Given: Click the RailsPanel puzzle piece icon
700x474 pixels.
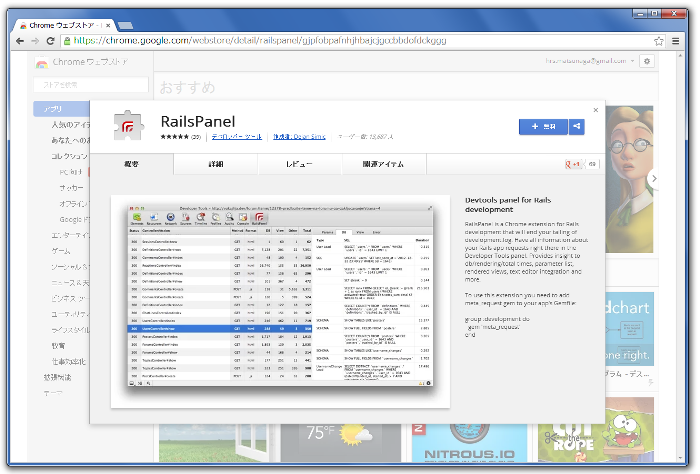Looking at the screenshot, I should (x=129, y=126).
